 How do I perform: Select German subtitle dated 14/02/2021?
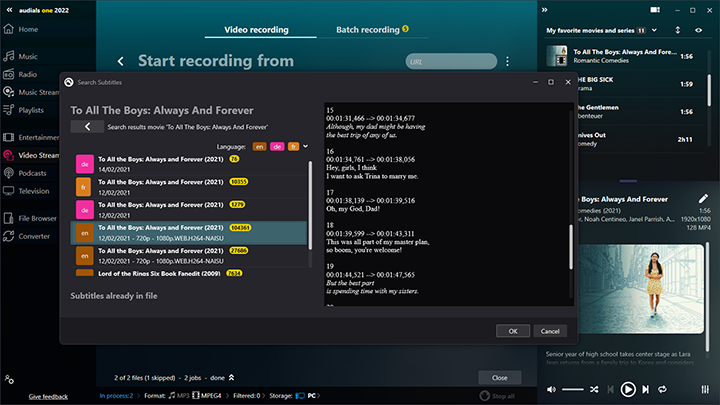click(x=191, y=164)
